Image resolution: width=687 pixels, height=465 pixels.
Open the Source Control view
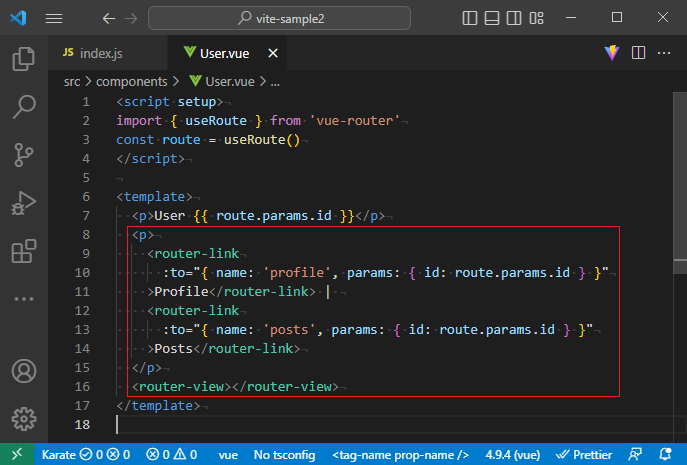(24, 155)
